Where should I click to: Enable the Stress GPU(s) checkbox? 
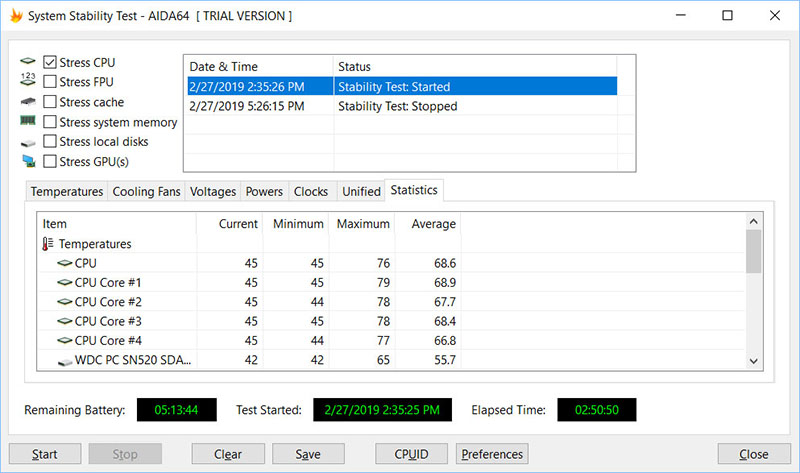(49, 161)
